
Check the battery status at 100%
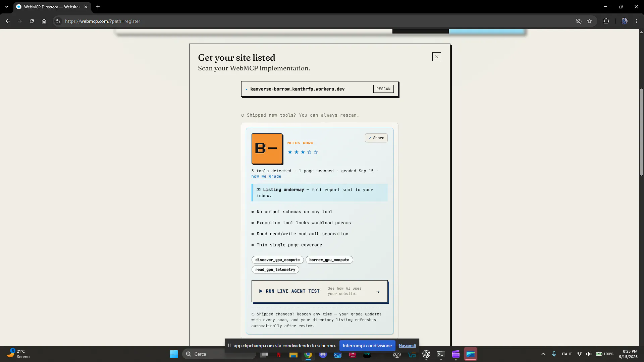(x=604, y=354)
